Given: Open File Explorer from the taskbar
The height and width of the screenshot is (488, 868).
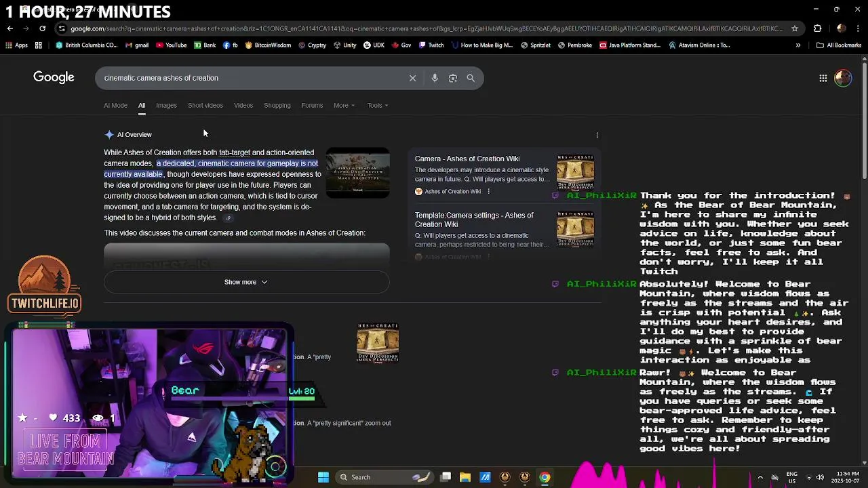Looking at the screenshot, I should 465,477.
